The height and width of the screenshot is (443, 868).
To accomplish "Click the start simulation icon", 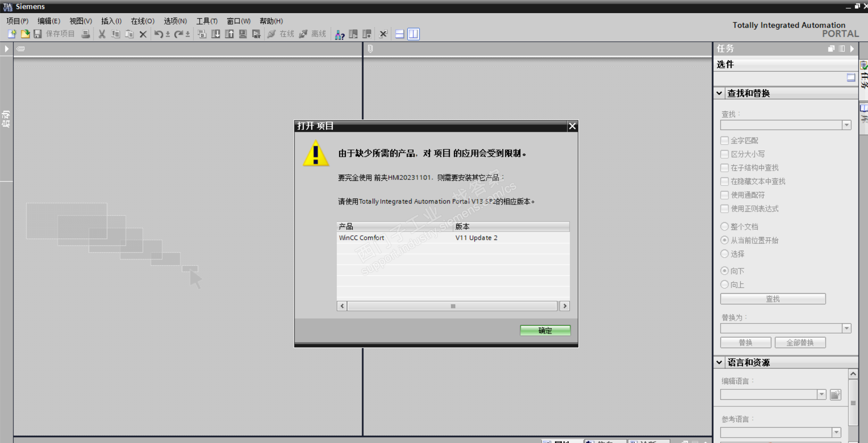I will click(x=243, y=34).
